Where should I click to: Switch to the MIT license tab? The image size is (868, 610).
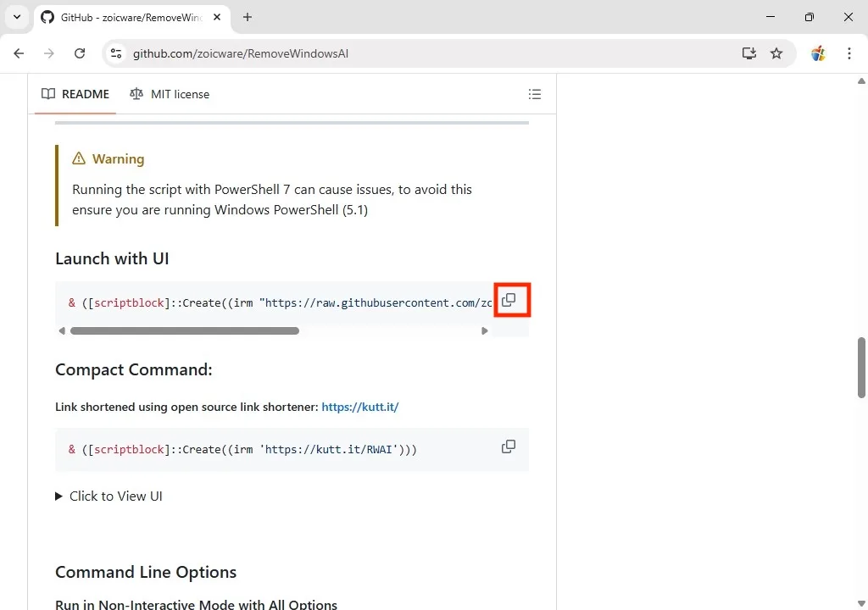170,94
